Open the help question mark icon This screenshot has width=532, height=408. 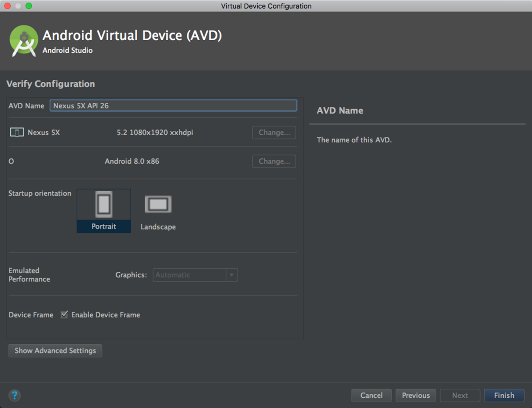[15, 395]
